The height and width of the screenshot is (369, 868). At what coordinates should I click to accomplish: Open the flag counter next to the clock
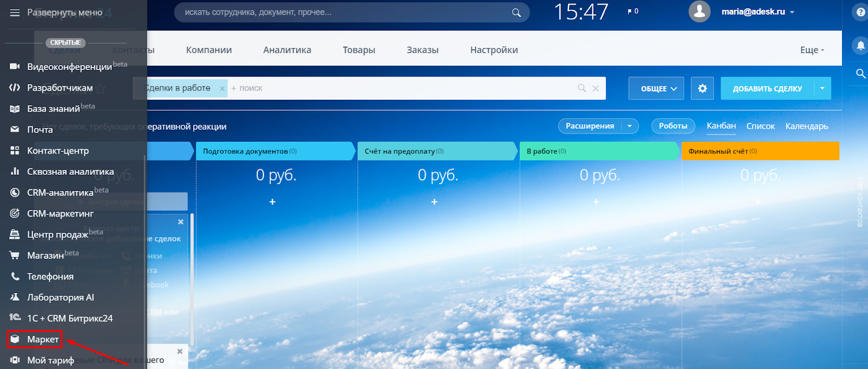[x=633, y=11]
